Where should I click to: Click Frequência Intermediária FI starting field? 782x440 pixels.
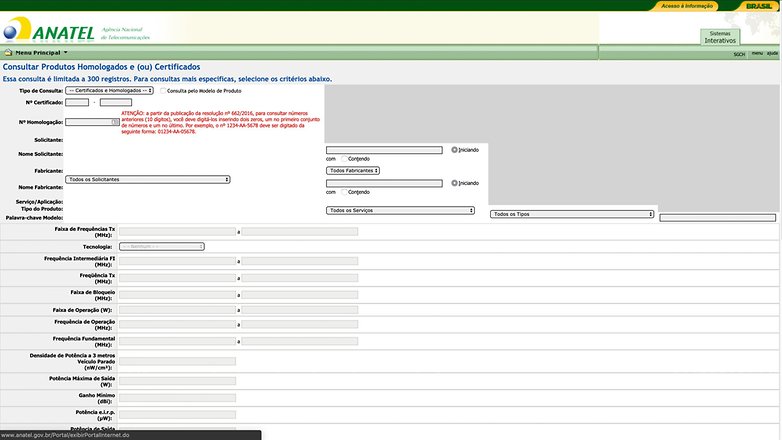pos(178,261)
